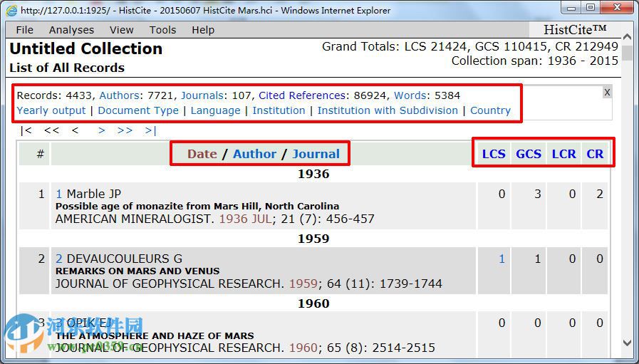This screenshot has width=639, height=364.
Task: Maximize the Internet Explorer window
Action: coord(590,7)
